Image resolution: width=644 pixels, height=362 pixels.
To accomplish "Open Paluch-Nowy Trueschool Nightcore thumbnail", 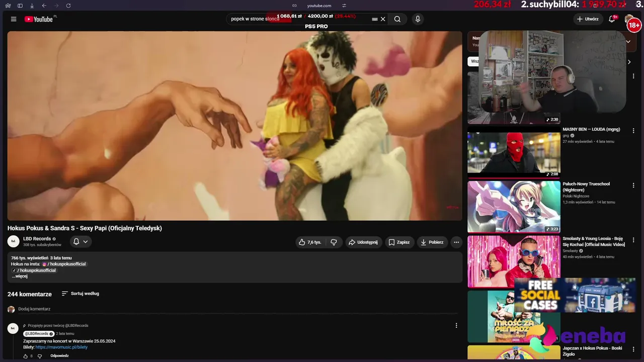I will point(514,207).
